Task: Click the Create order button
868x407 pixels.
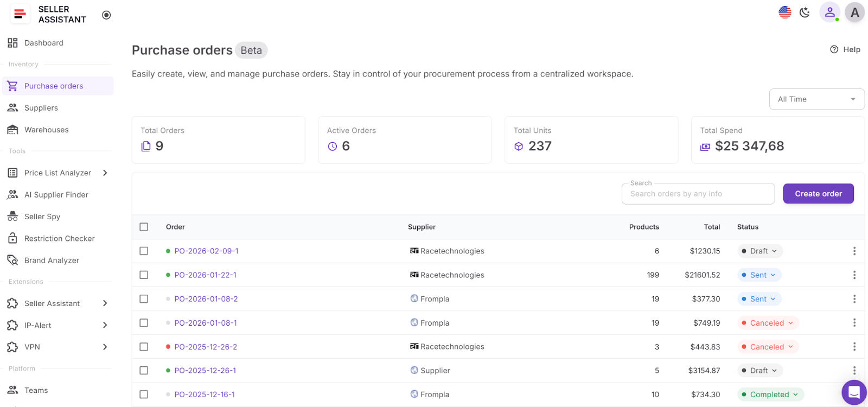Action: click(x=818, y=194)
